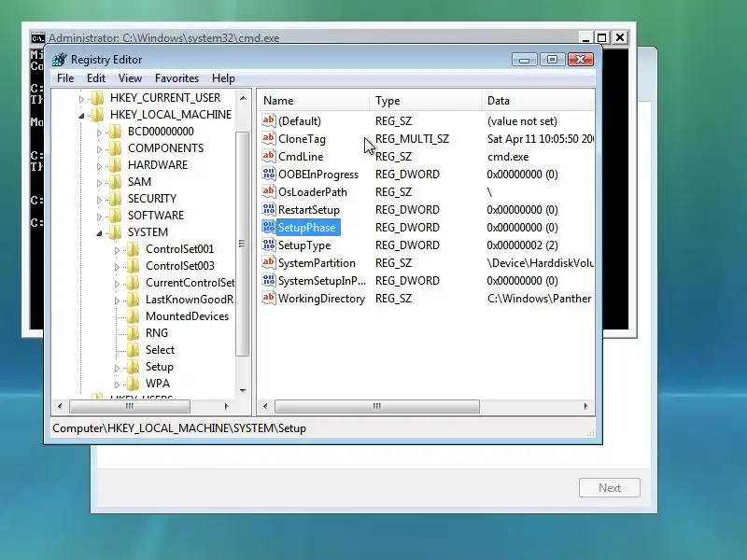
Task: Open the Favorites menu
Action: [176, 78]
